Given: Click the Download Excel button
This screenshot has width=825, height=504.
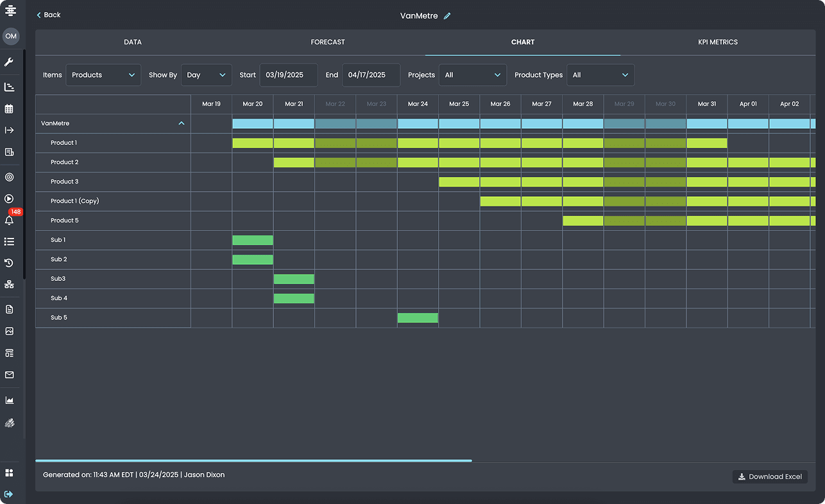Looking at the screenshot, I should coord(770,476).
